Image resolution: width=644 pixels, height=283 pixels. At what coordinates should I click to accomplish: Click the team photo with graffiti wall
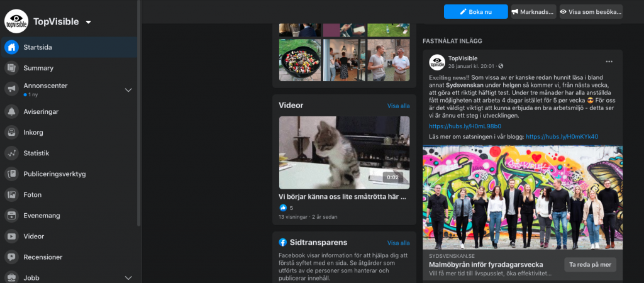(523, 197)
